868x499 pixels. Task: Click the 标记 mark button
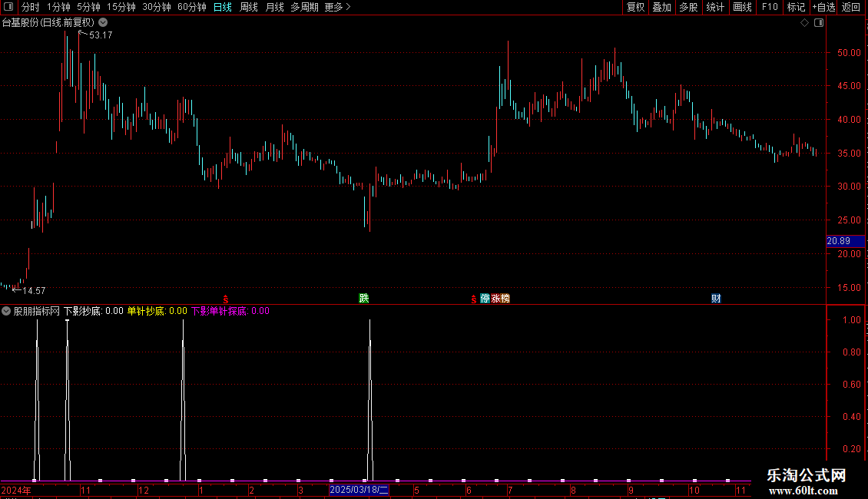coord(796,7)
